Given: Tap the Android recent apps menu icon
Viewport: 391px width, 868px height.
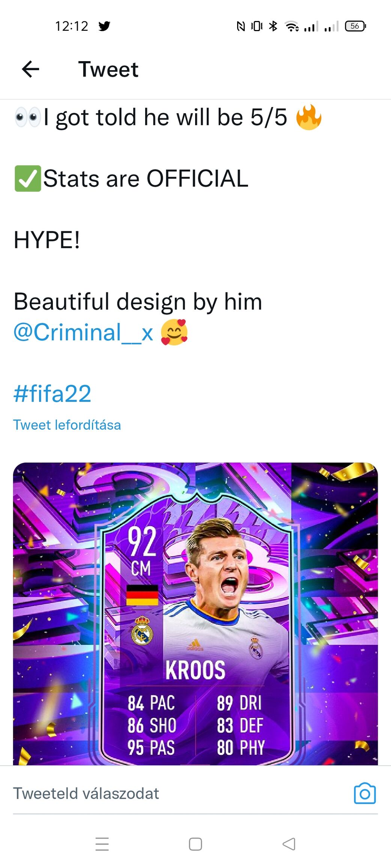Looking at the screenshot, I should coord(102,844).
